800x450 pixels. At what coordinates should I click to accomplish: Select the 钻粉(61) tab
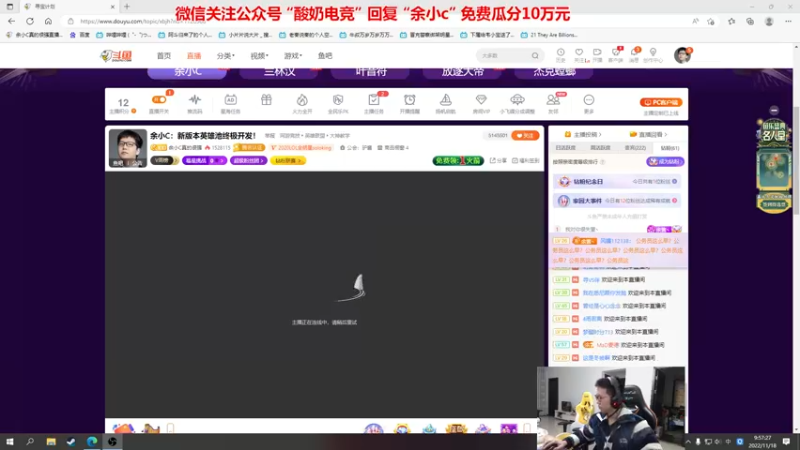670,148
